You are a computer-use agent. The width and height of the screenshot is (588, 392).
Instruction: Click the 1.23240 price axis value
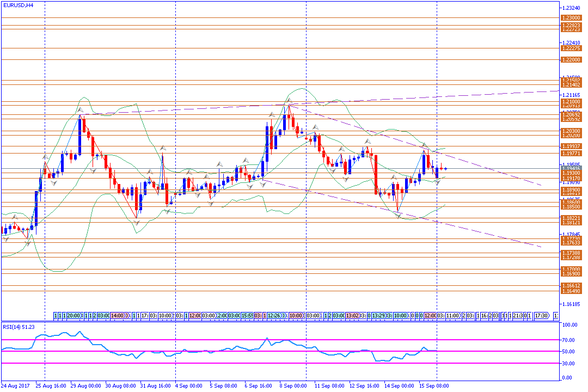tap(572, 8)
